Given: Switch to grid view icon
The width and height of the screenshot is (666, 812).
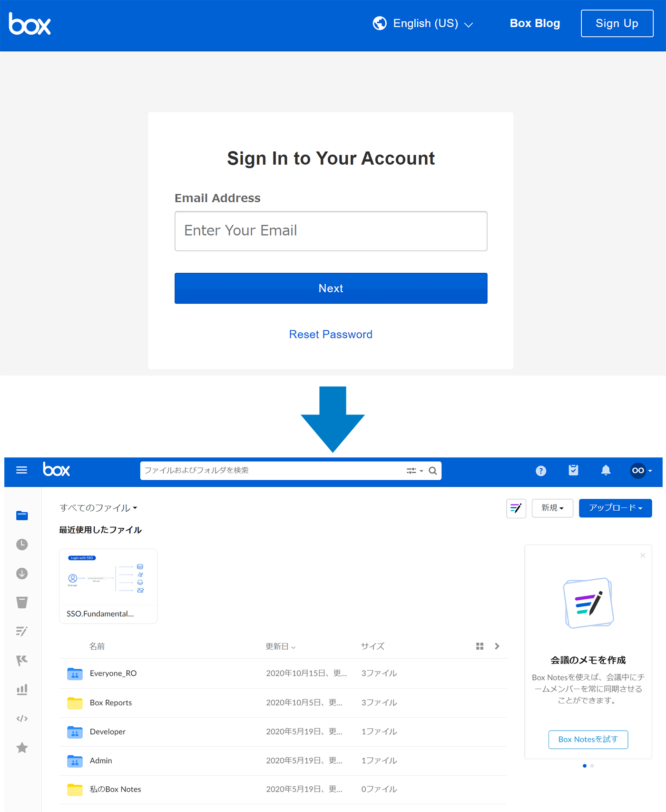Looking at the screenshot, I should (x=480, y=646).
